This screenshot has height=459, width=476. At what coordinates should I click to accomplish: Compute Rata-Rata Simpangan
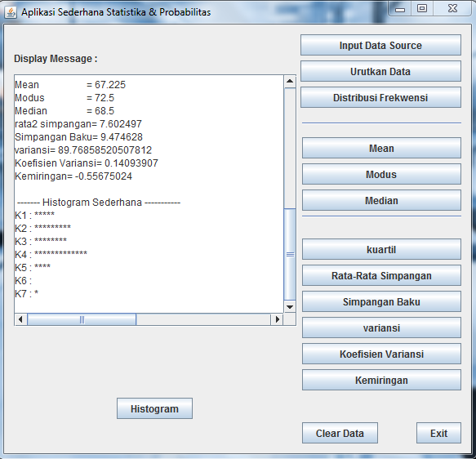pos(381,275)
